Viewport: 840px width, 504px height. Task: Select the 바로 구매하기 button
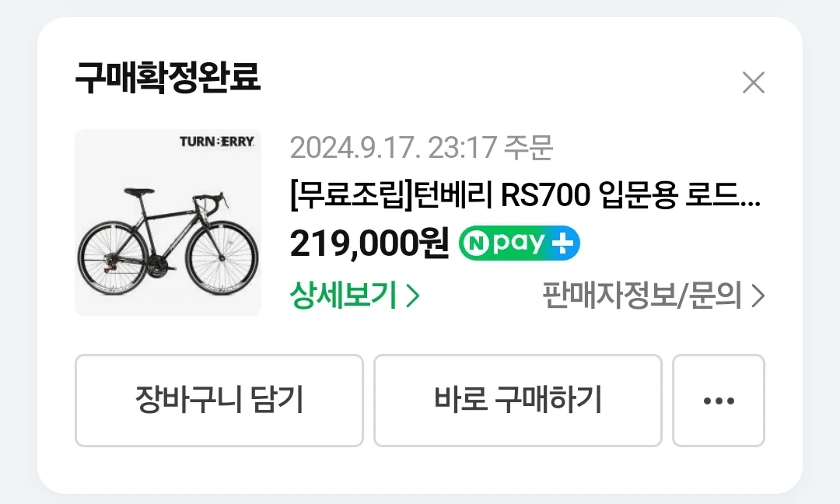(x=517, y=400)
